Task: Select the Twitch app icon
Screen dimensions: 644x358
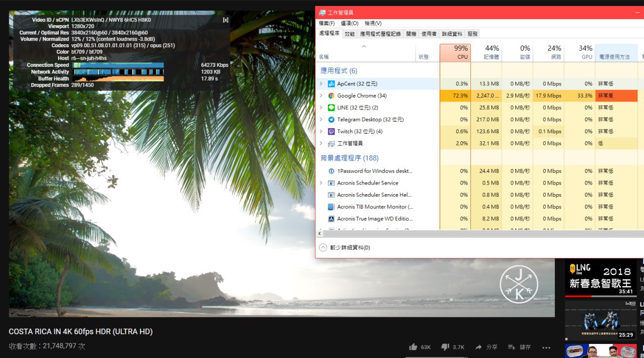Action: point(331,132)
